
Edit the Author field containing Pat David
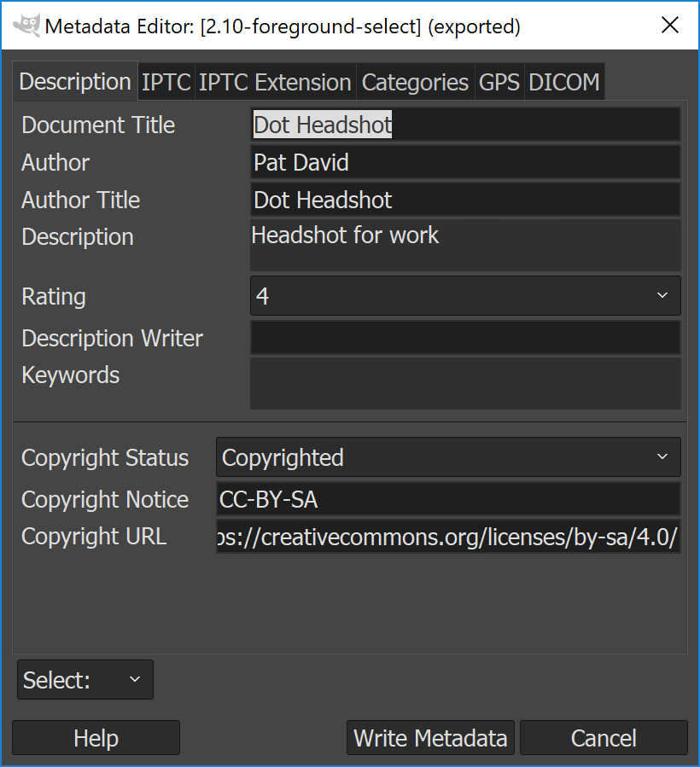coord(465,162)
